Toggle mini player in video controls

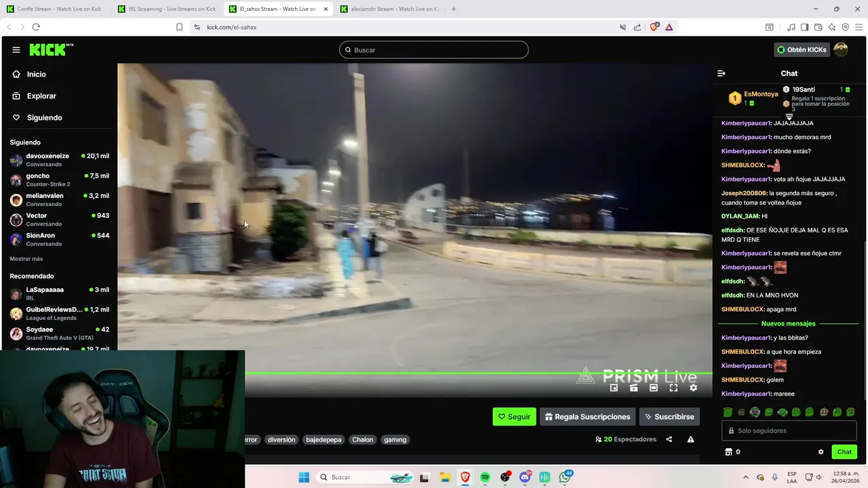[614, 388]
